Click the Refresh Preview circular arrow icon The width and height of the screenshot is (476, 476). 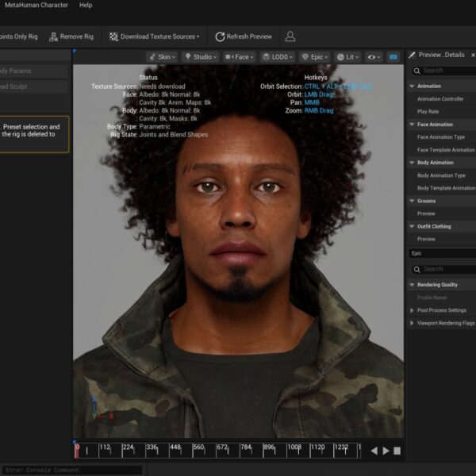tap(220, 36)
